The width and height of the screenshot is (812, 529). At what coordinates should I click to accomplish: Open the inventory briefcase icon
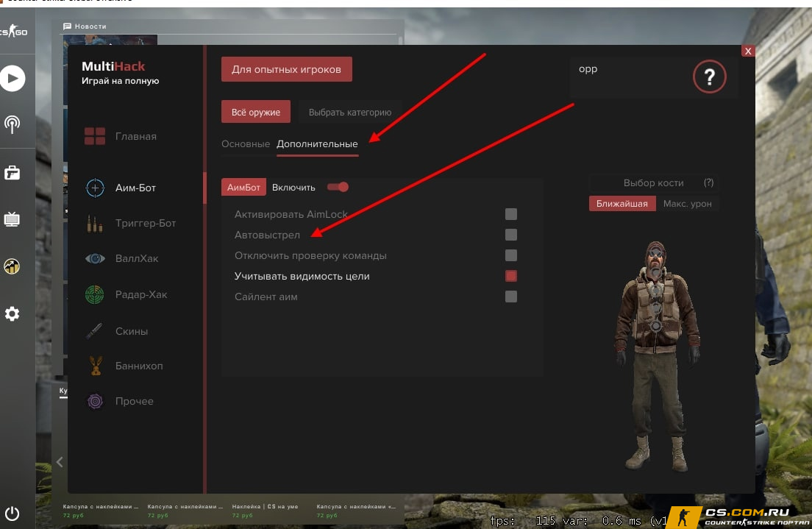pos(12,173)
